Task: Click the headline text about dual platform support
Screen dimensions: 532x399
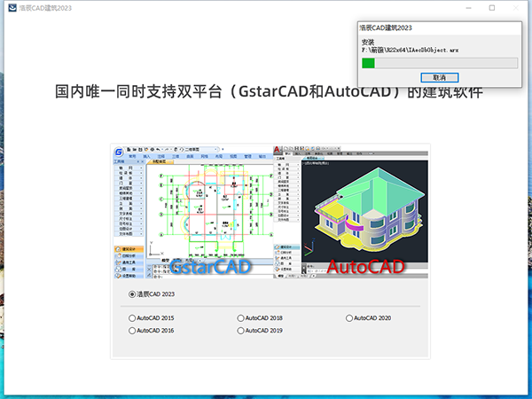Action: point(269,91)
